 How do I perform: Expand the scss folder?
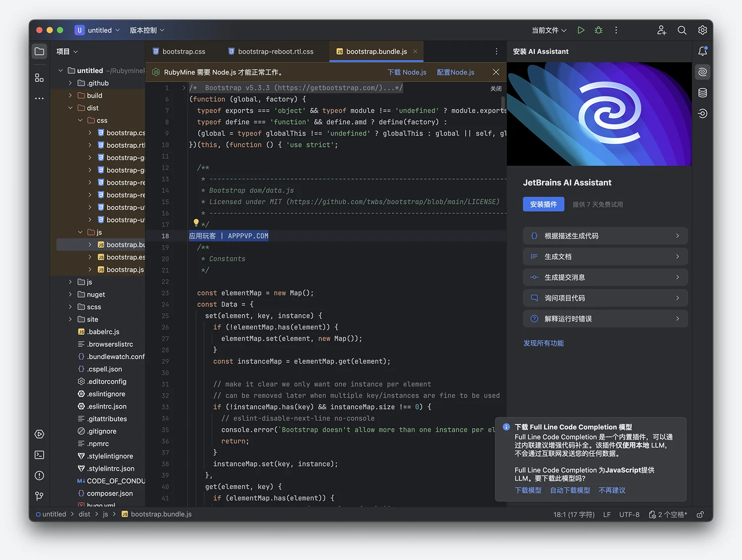click(70, 307)
